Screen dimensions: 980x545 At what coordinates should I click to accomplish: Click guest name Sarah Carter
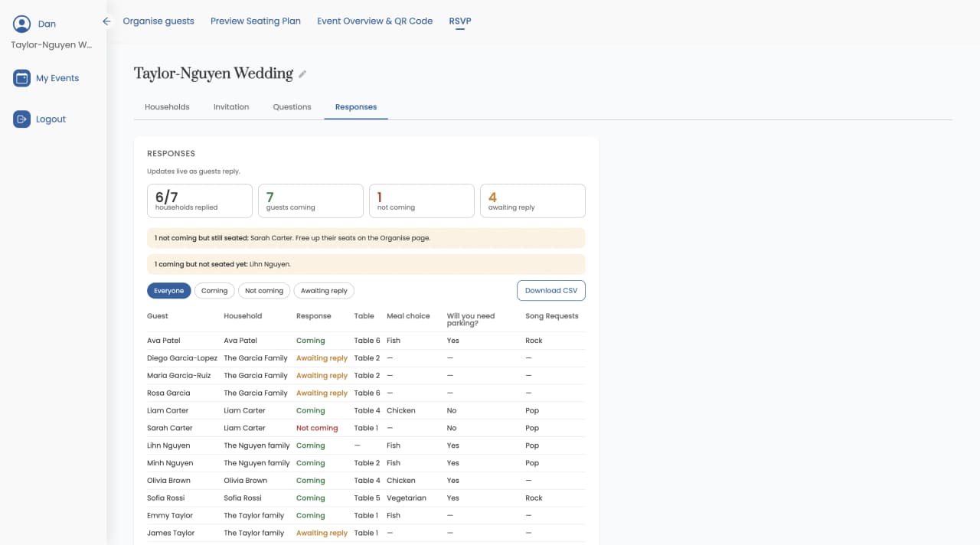pos(170,429)
